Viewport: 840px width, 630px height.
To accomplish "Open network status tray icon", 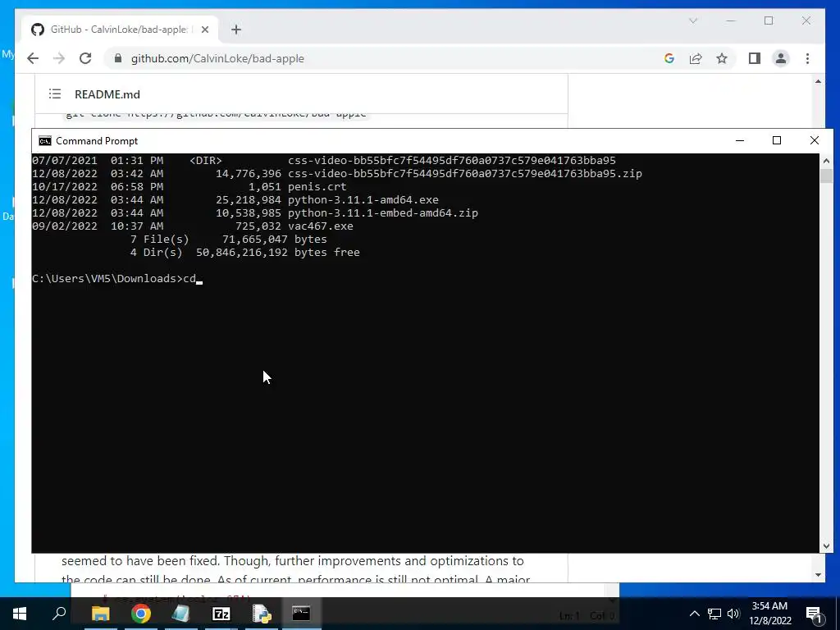I will 714,614.
